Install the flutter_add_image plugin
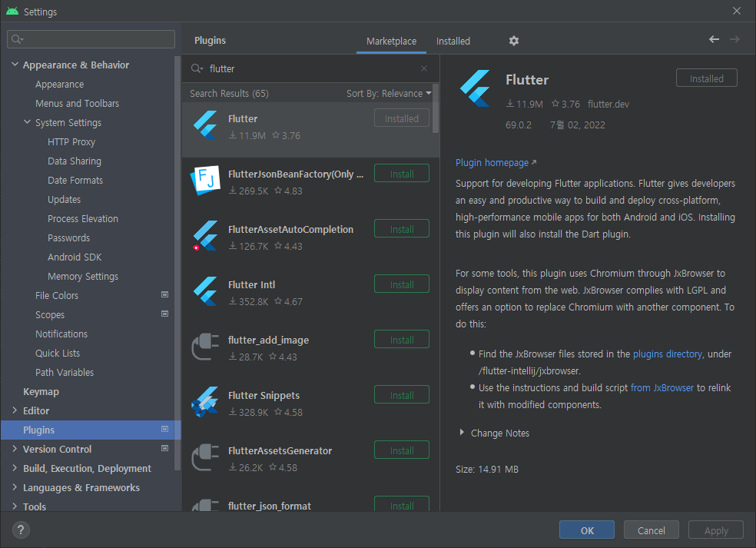 (402, 340)
